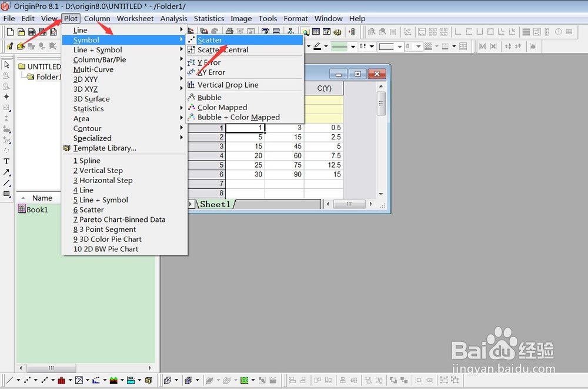Viewport: 588px width, 389px height.
Task: Click the project explorer horizontal scrollbar thumb
Action: 51,368
